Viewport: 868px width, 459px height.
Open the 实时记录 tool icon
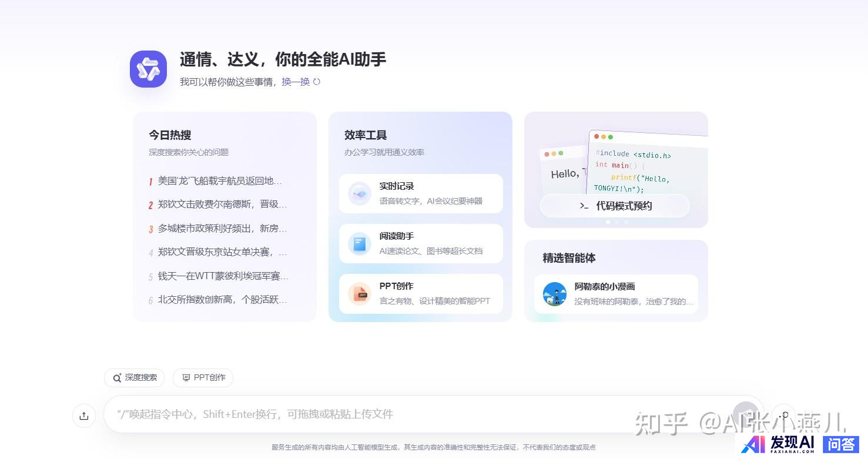pos(359,193)
